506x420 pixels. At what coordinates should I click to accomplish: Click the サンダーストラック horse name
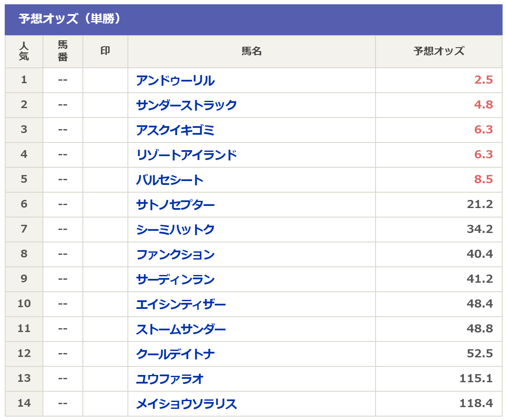[x=186, y=105]
